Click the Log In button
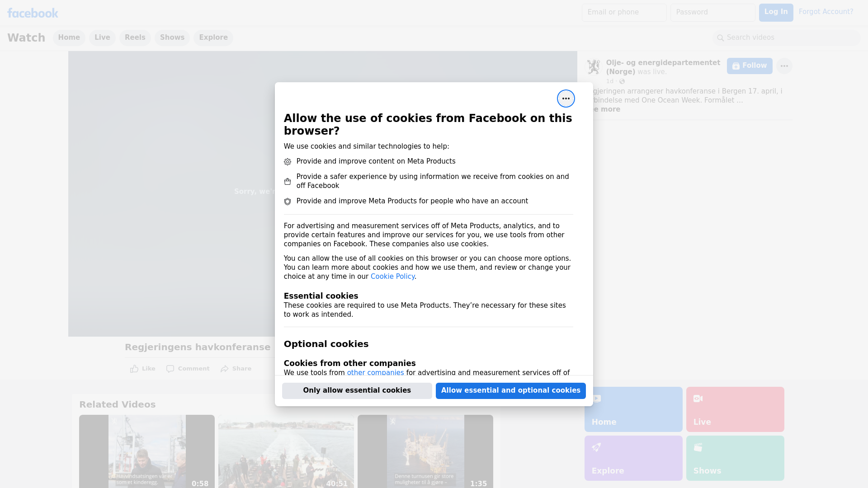 coord(776,12)
